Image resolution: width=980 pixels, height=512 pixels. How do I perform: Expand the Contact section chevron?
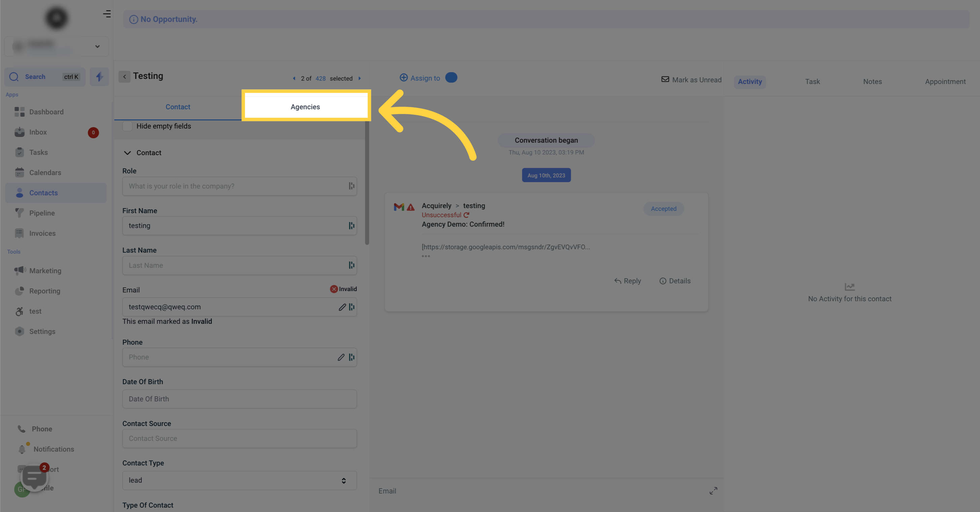tap(128, 152)
